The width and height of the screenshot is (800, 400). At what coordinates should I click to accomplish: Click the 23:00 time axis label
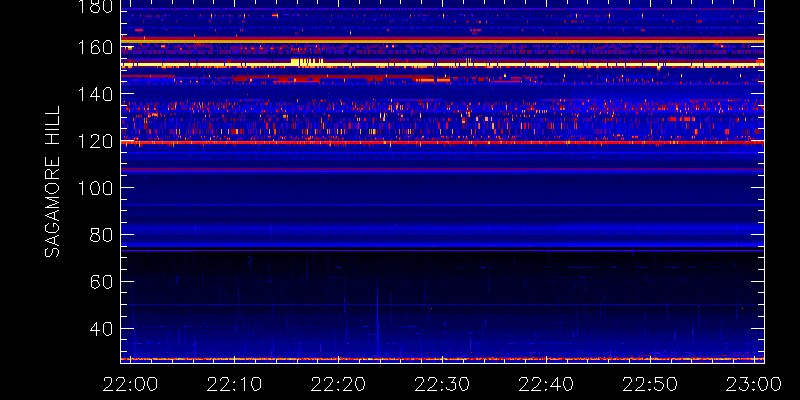(754, 384)
